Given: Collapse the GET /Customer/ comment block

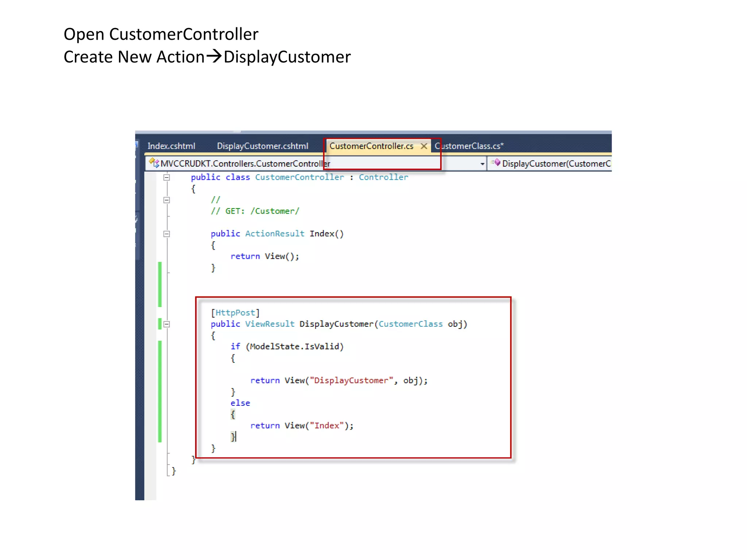Looking at the screenshot, I should 167,200.
